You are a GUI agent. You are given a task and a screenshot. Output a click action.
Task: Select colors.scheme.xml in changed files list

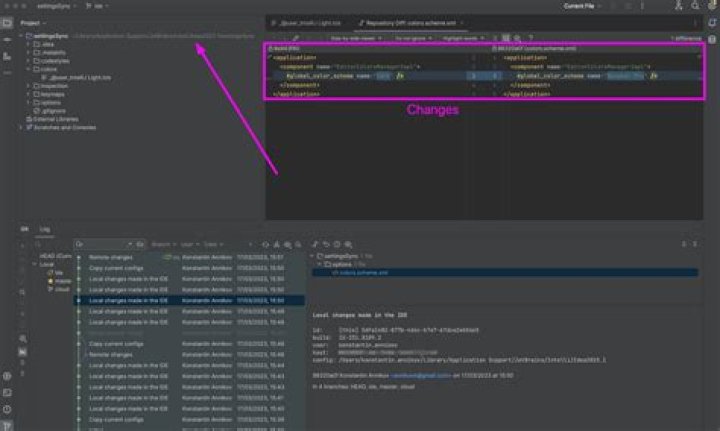[505, 273]
